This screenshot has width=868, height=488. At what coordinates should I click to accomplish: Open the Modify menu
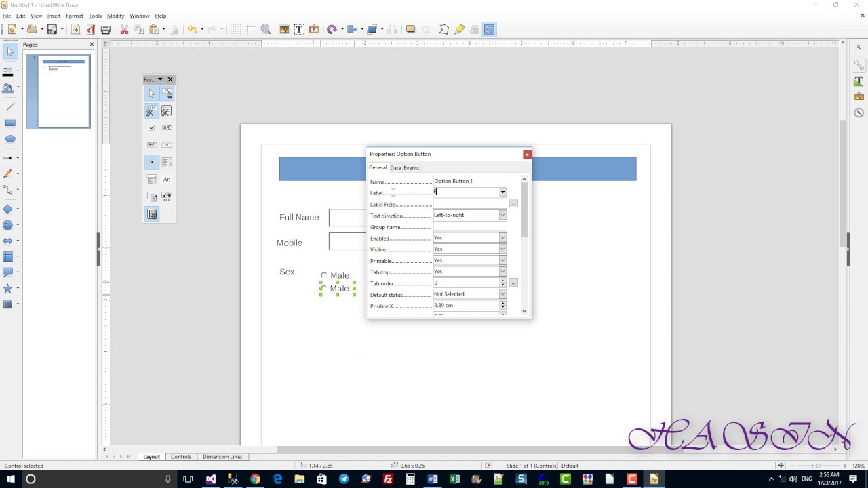116,16
